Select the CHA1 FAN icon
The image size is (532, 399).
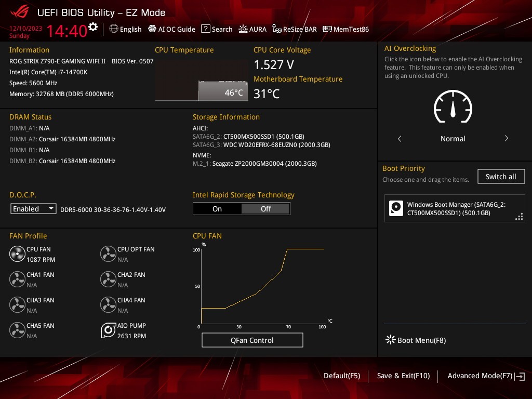coord(17,280)
